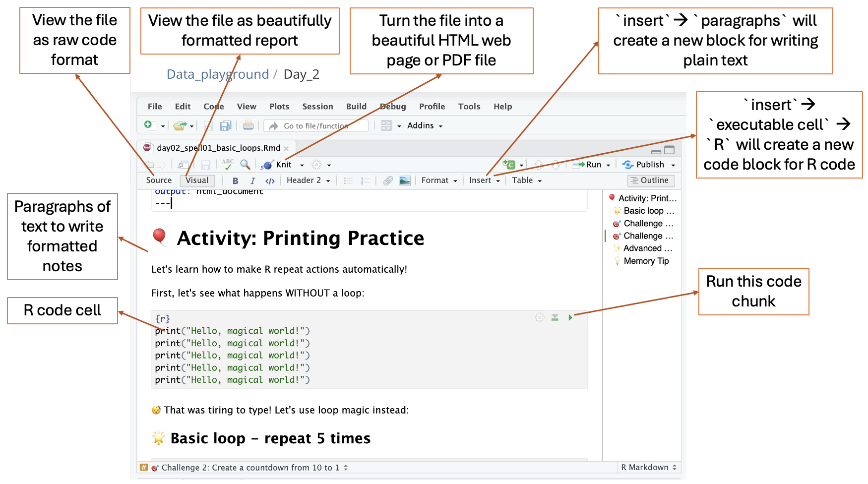Open the Session menu
Image resolution: width=868 pixels, height=484 pixels.
coord(317,107)
